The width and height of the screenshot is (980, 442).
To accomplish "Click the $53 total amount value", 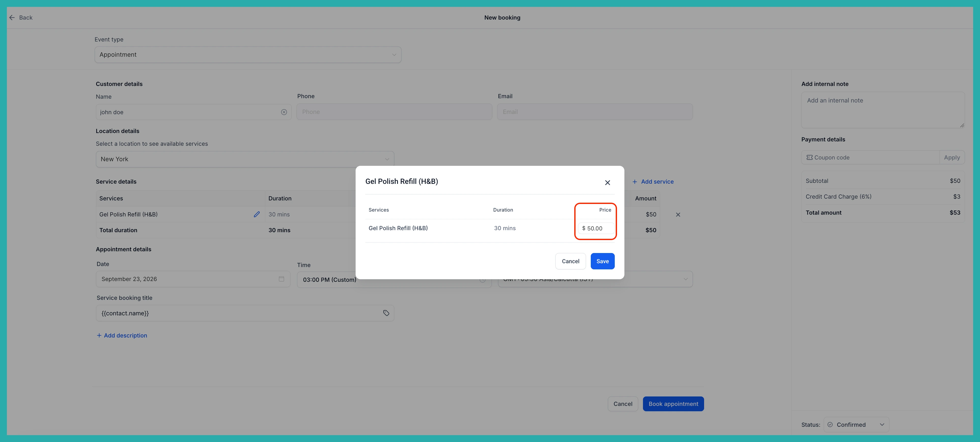I will (955, 213).
